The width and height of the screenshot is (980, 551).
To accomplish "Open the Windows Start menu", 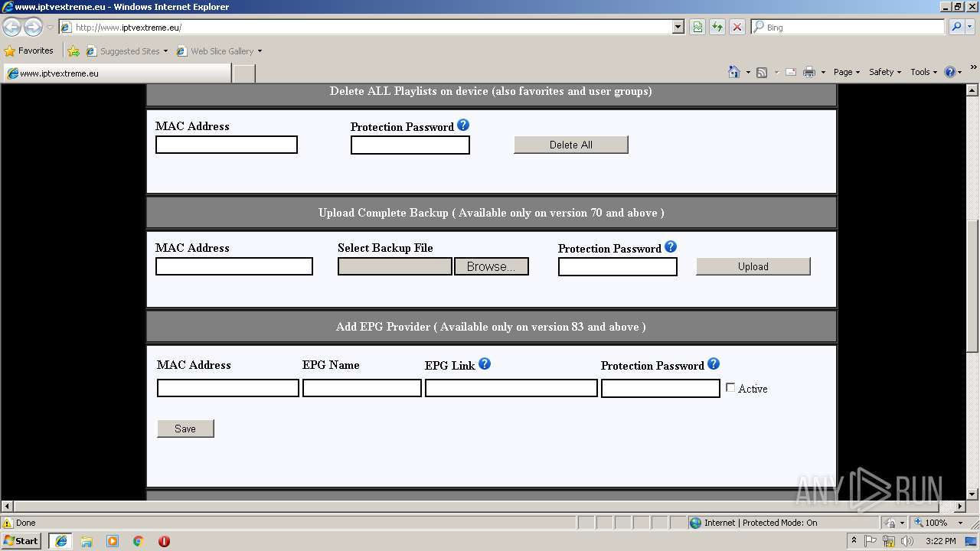I will [21, 541].
